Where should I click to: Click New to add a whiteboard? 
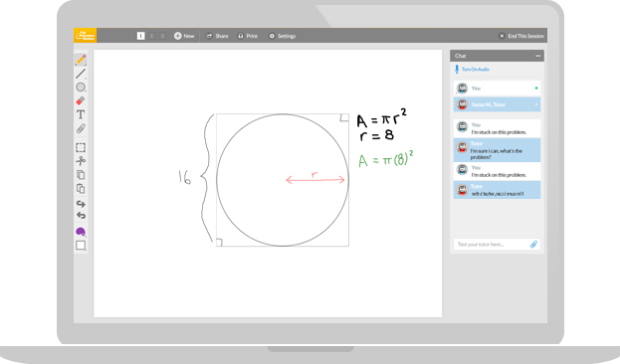point(184,36)
